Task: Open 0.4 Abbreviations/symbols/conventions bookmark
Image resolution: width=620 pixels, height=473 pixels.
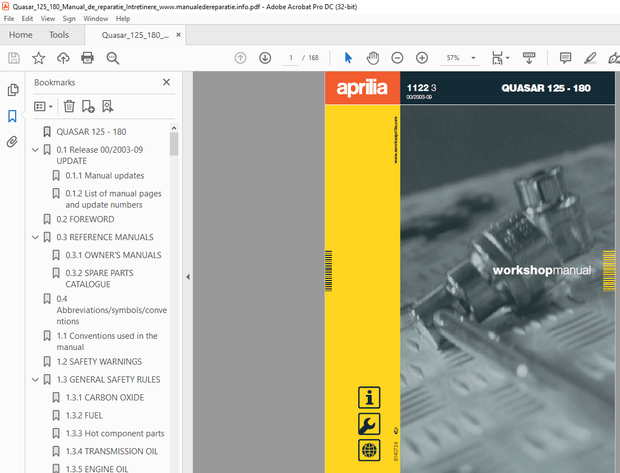Action: coord(112,310)
